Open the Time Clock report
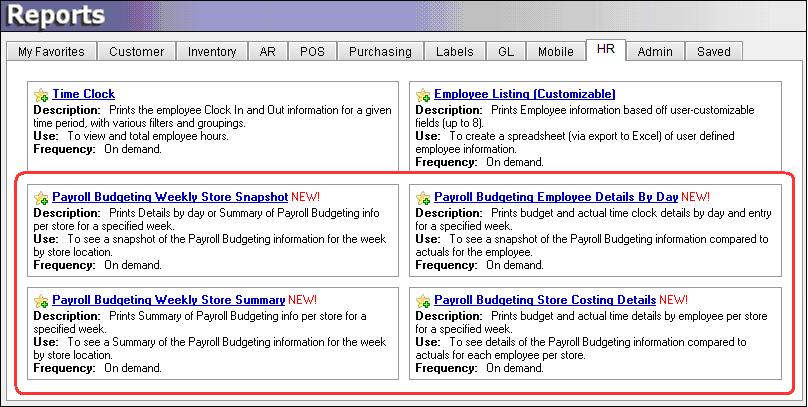The image size is (808, 407). click(x=83, y=95)
